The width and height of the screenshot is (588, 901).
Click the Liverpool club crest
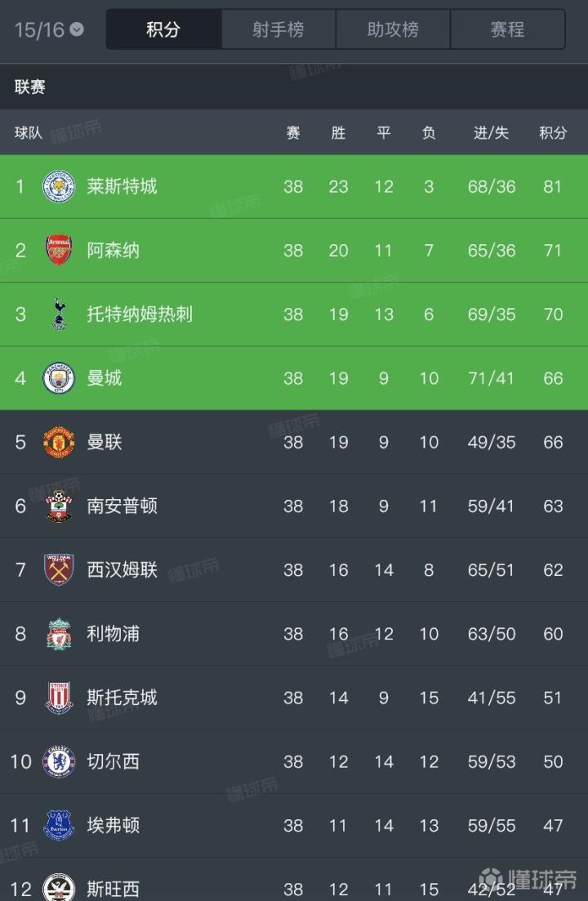tap(59, 634)
